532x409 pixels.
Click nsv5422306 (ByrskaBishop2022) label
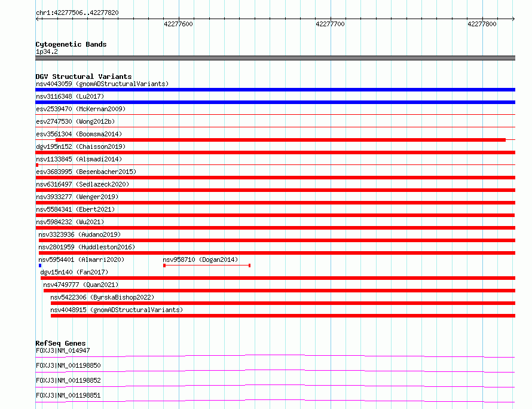click(x=102, y=297)
